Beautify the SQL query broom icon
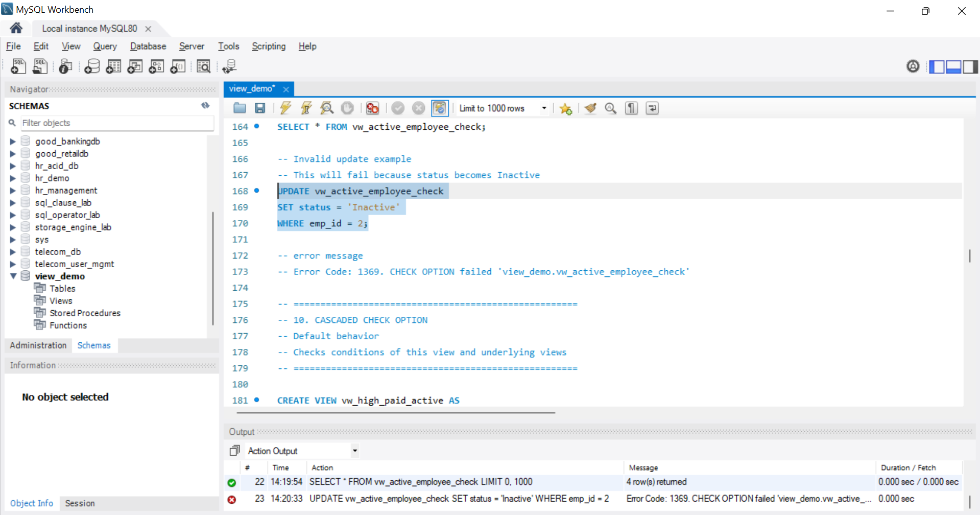Viewport: 980px width, 515px height. pos(590,108)
